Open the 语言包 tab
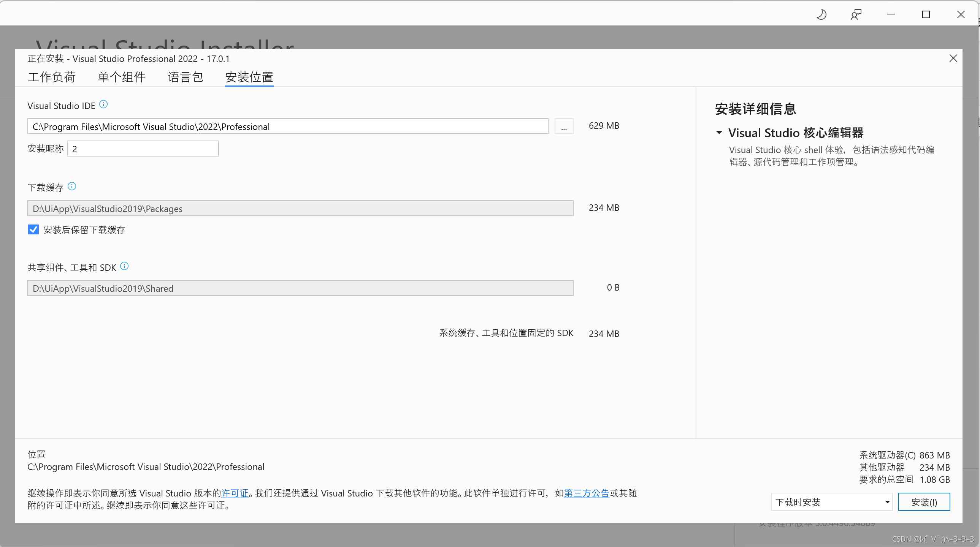The height and width of the screenshot is (547, 980). tap(185, 77)
